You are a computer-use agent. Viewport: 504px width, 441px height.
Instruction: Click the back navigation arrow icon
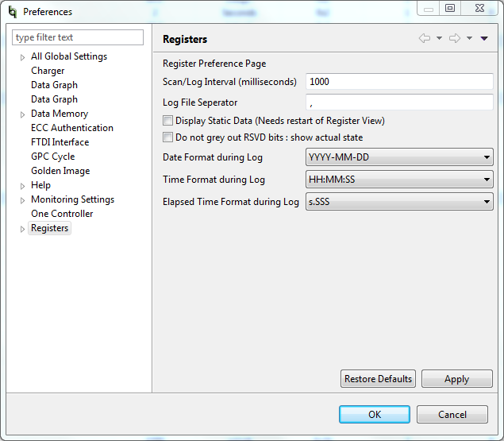(425, 38)
